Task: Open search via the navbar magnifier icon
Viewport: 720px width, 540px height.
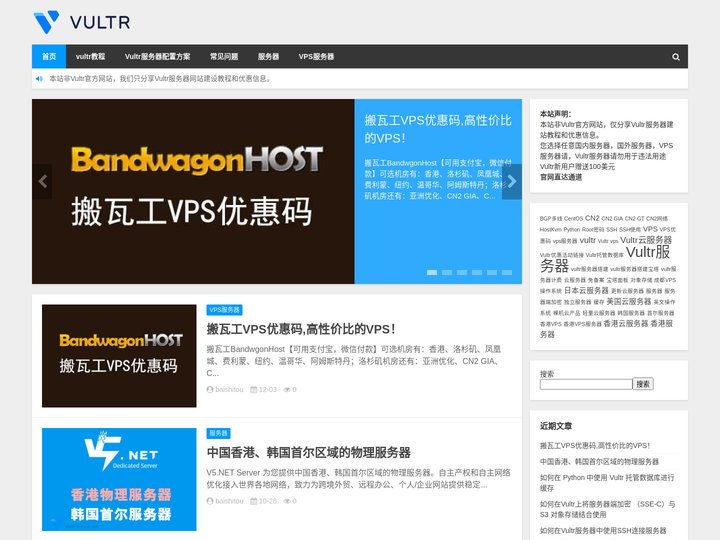Action: click(x=675, y=57)
